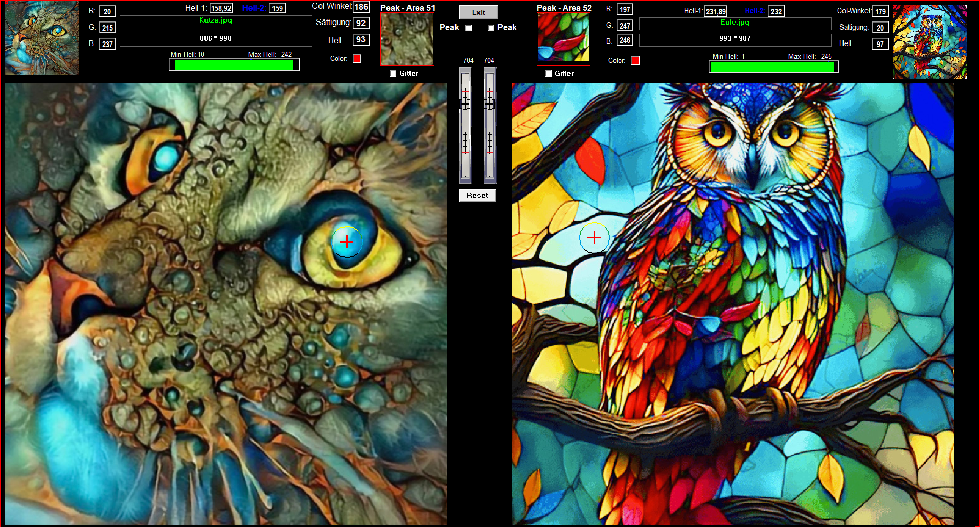The height and width of the screenshot is (527, 980).
Task: Click the red crosshair marker on the owl image
Action: (x=594, y=237)
